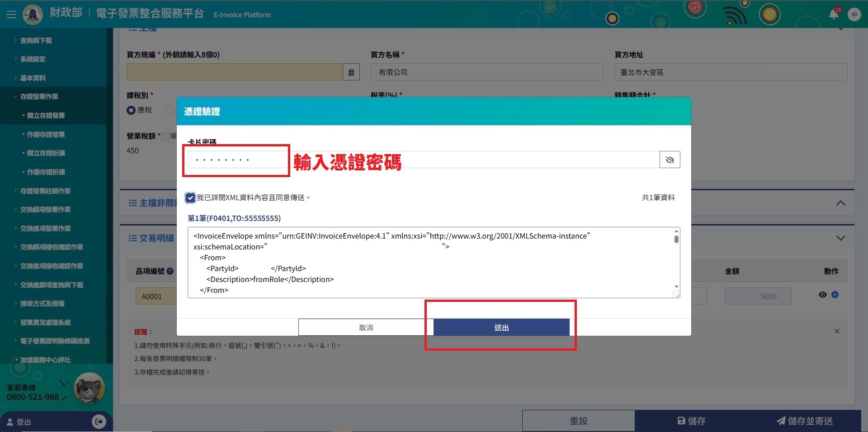Click the A0001 item code field
This screenshot has width=868, height=432.
(156, 296)
